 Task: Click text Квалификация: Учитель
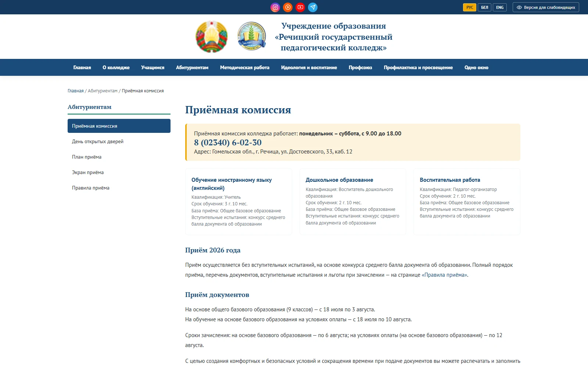216,197
